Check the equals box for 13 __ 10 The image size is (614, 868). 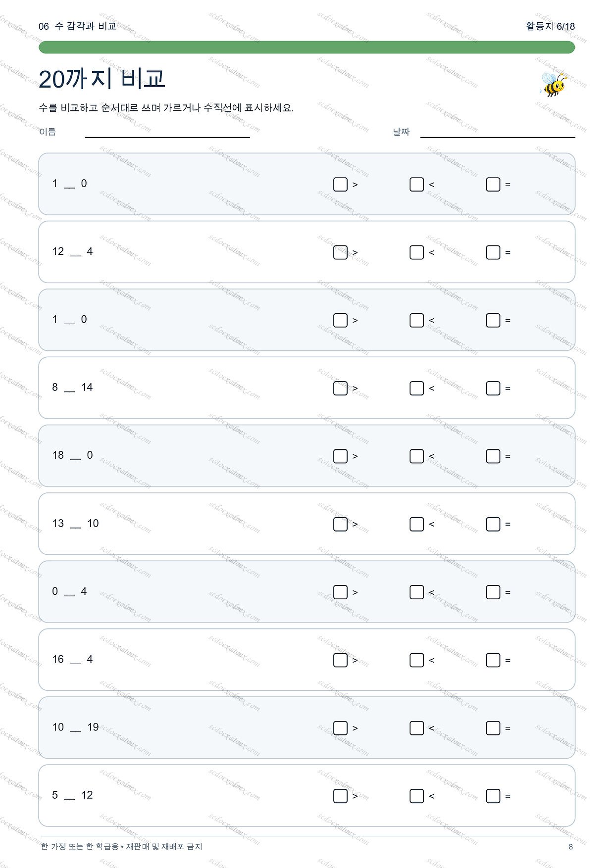tap(493, 524)
